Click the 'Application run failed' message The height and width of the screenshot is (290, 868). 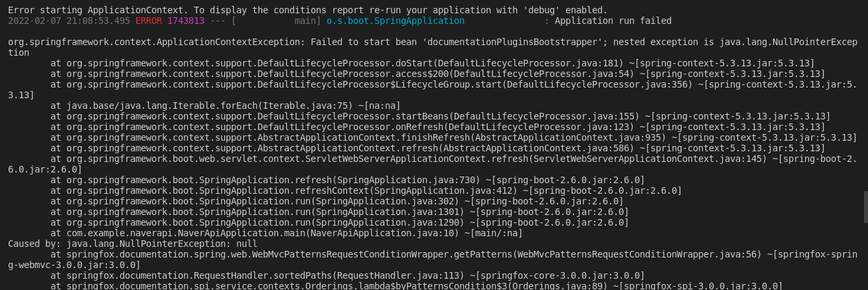(613, 21)
